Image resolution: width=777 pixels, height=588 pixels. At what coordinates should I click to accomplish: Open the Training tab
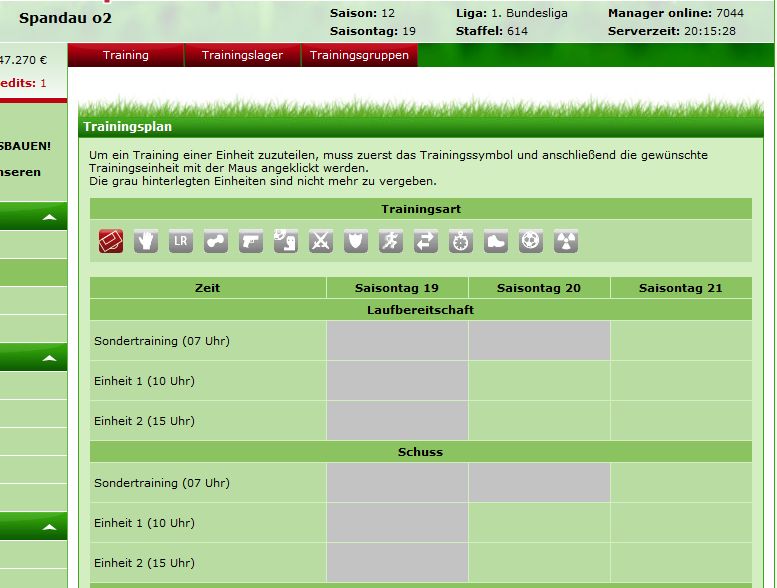pos(126,56)
